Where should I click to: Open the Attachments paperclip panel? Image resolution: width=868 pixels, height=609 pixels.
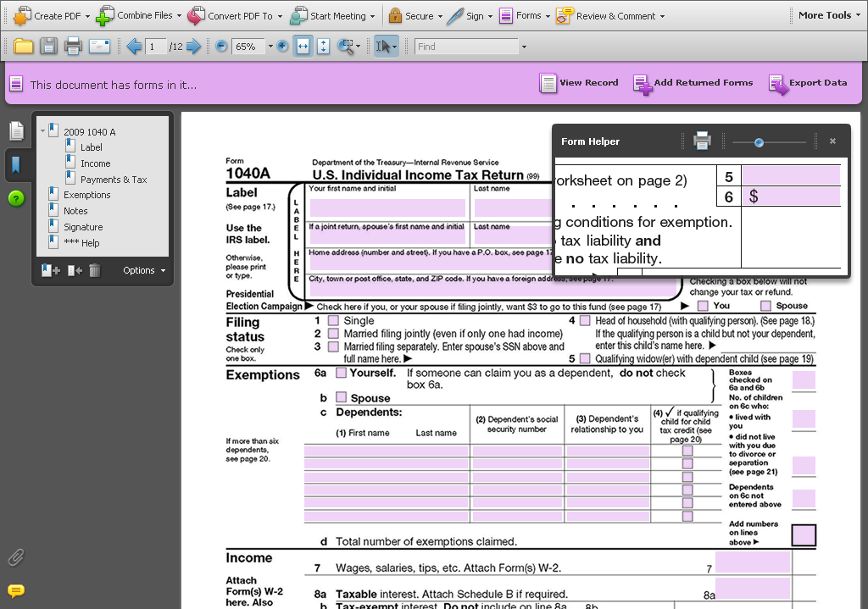coord(15,557)
